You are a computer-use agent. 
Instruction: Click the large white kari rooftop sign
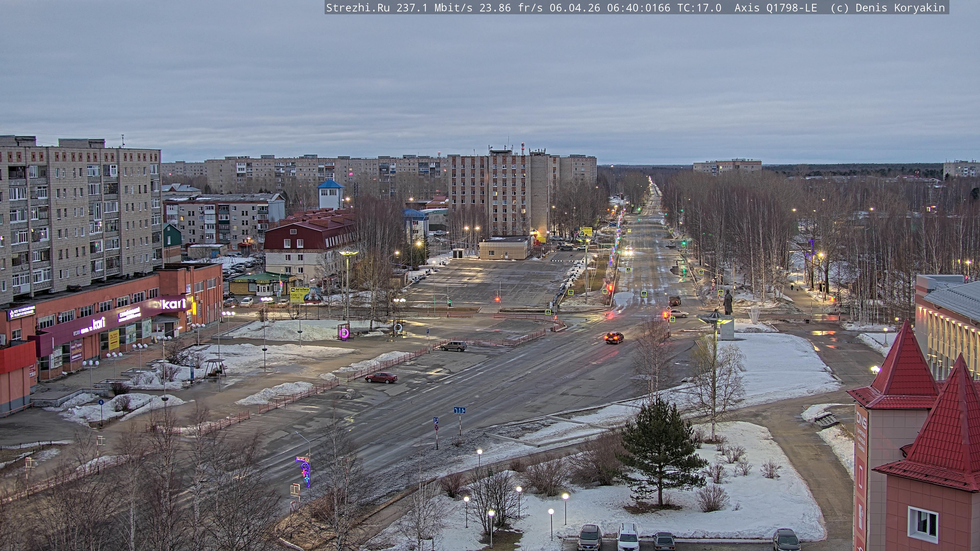point(174,304)
